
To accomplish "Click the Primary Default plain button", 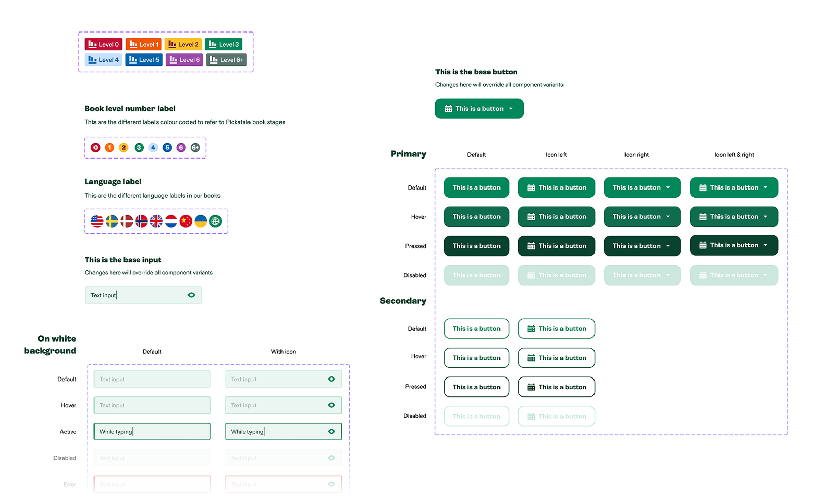I will click(477, 187).
